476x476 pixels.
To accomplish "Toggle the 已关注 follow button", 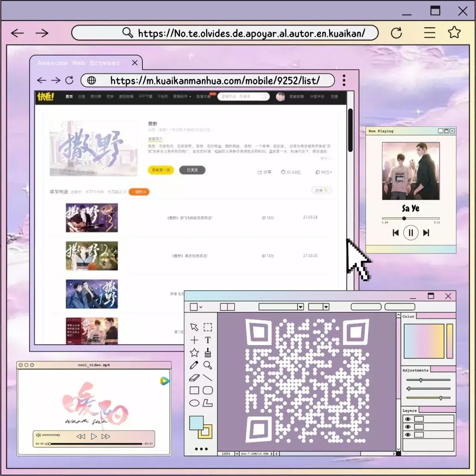I will (192, 170).
